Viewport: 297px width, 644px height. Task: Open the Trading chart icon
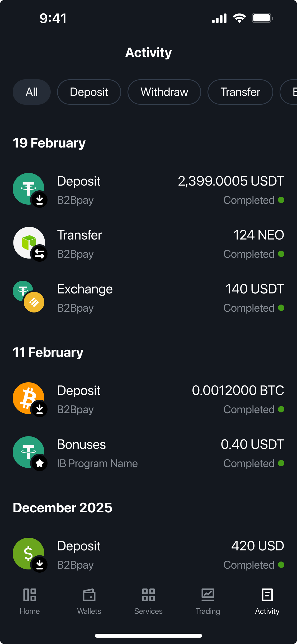coord(208,595)
